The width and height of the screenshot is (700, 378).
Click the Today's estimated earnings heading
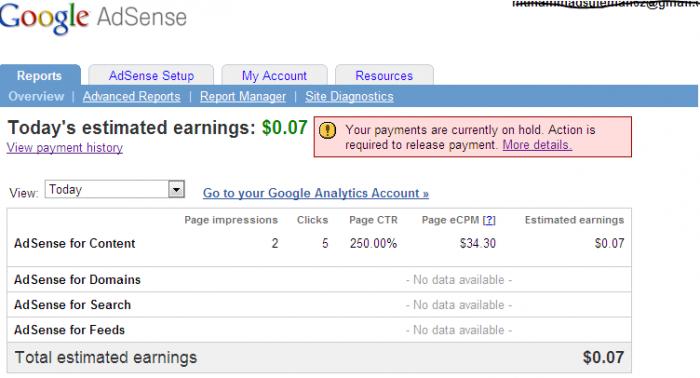(x=132, y=128)
